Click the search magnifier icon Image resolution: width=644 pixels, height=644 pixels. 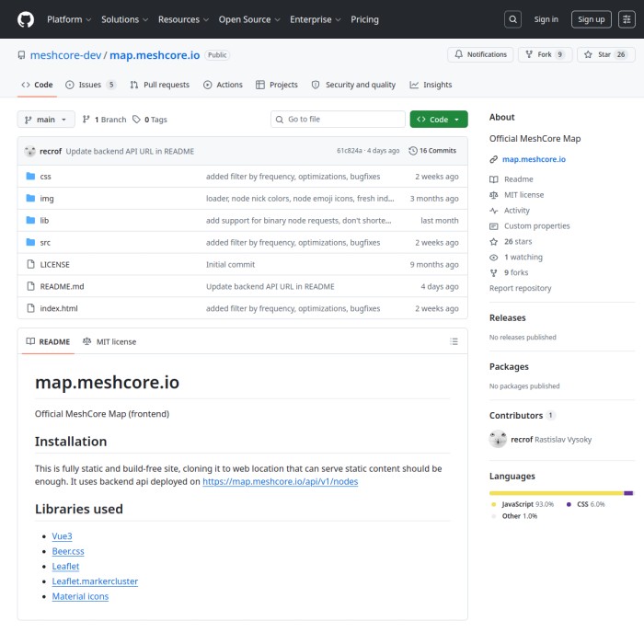[513, 19]
